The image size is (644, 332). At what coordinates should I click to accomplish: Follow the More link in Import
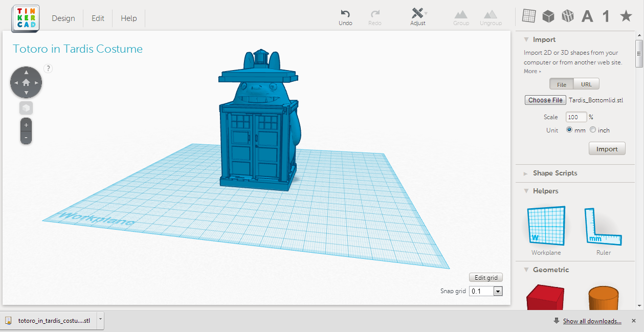tap(532, 71)
